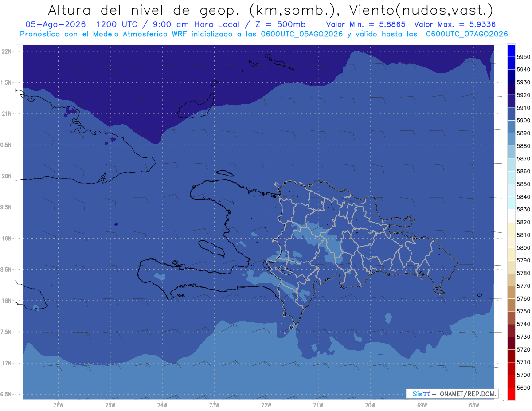The image size is (532, 411).
Task: Click the title text 'Altura del nivel de geop.'
Action: [145, 10]
